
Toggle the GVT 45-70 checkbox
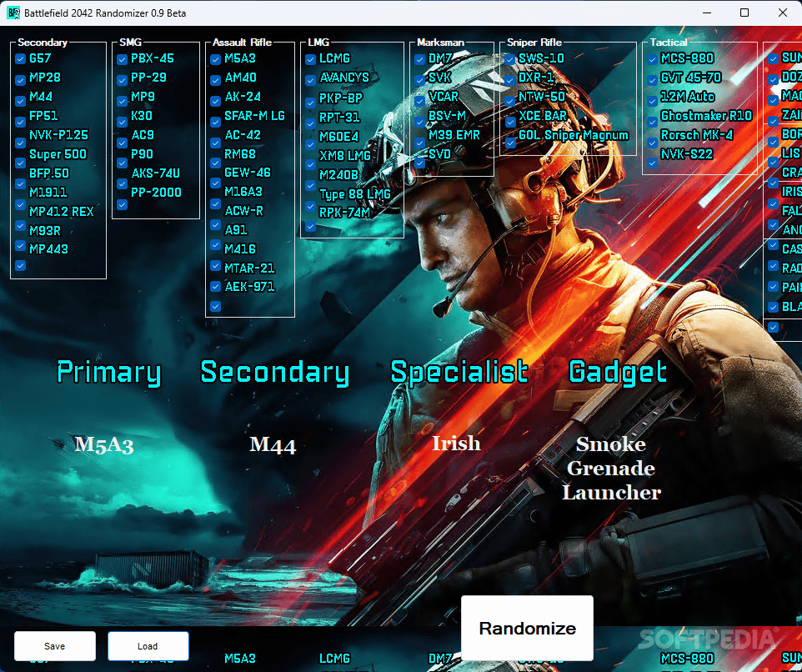tap(652, 80)
